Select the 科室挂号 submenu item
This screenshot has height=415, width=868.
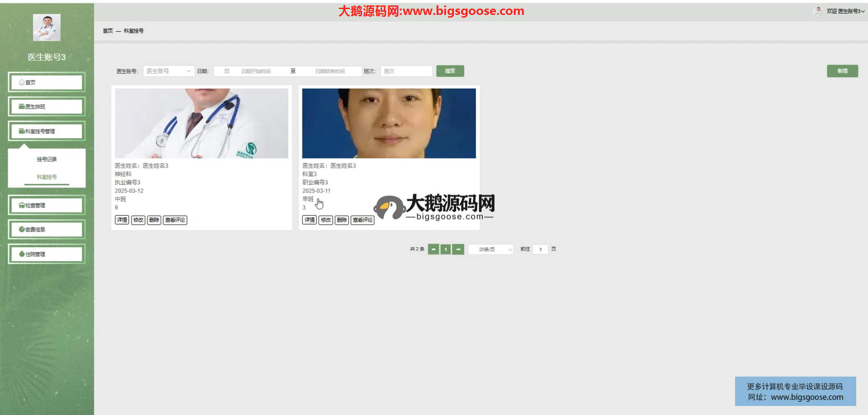47,177
